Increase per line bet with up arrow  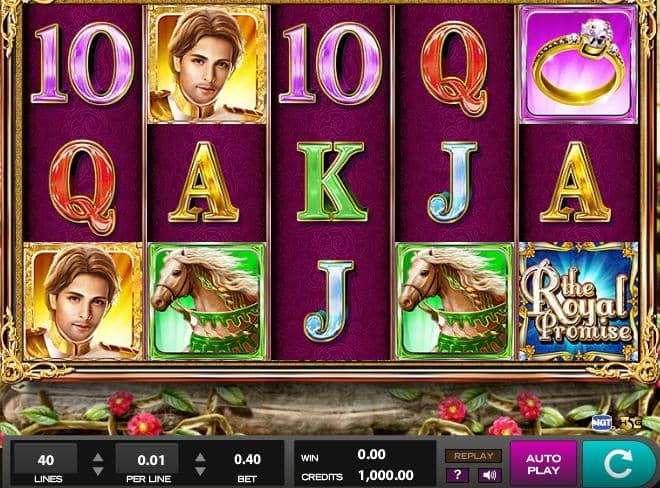point(200,457)
